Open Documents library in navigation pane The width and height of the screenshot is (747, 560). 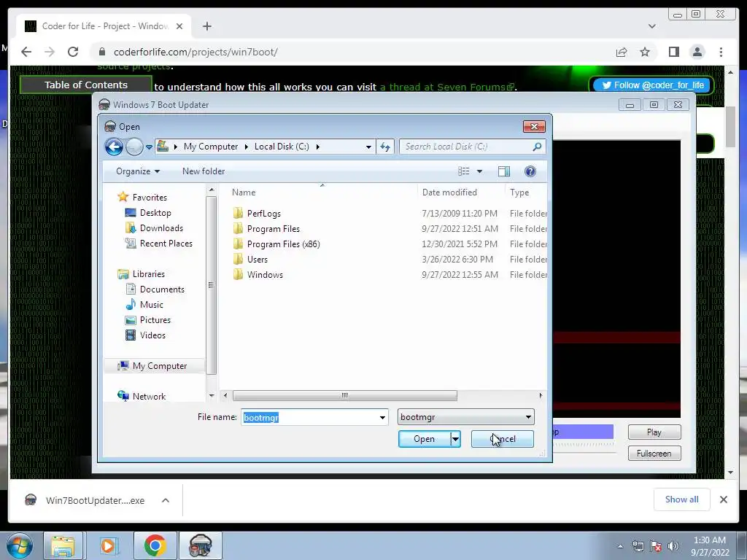(162, 289)
